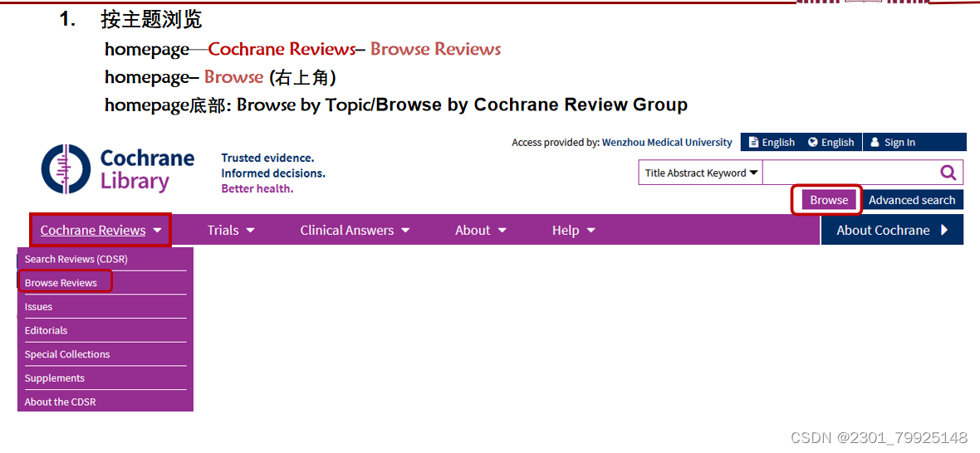The height and width of the screenshot is (453, 980).
Task: Click the Advanced search button
Action: pyautogui.click(x=912, y=200)
